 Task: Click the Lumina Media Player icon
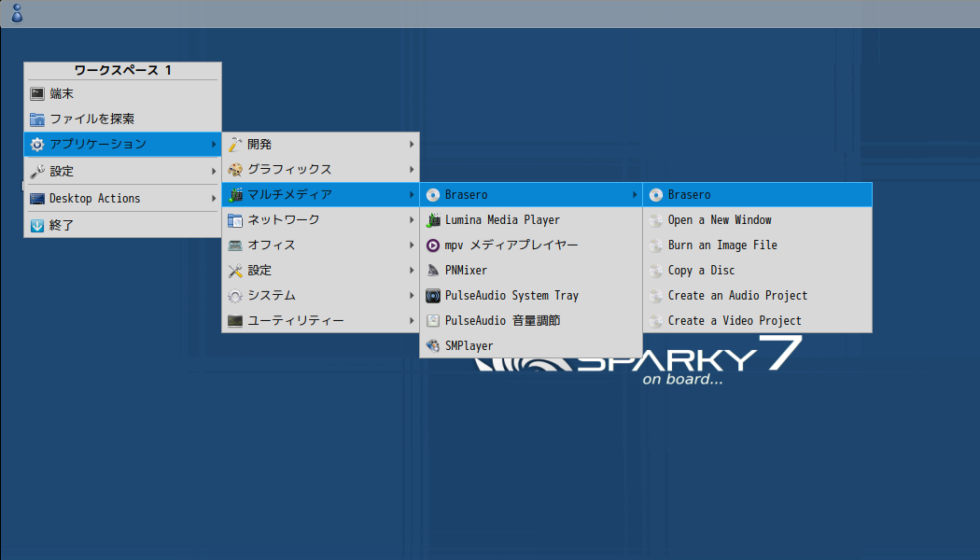[432, 220]
